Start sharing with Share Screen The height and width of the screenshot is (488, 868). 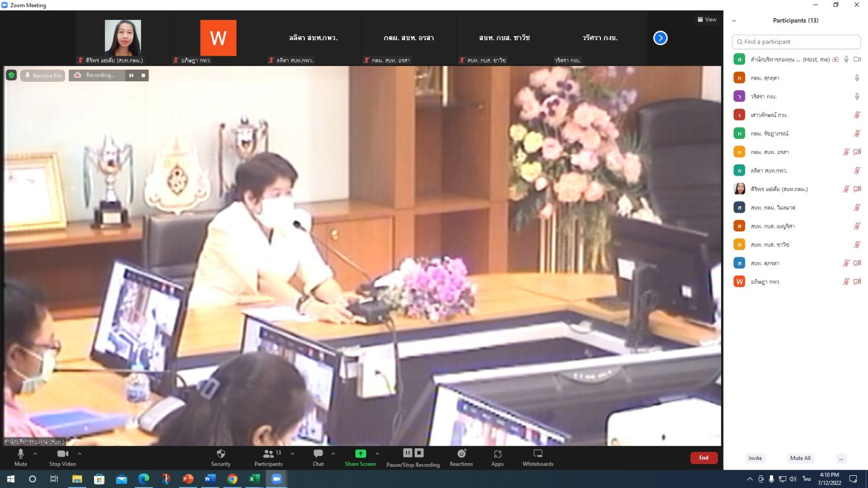click(360, 457)
